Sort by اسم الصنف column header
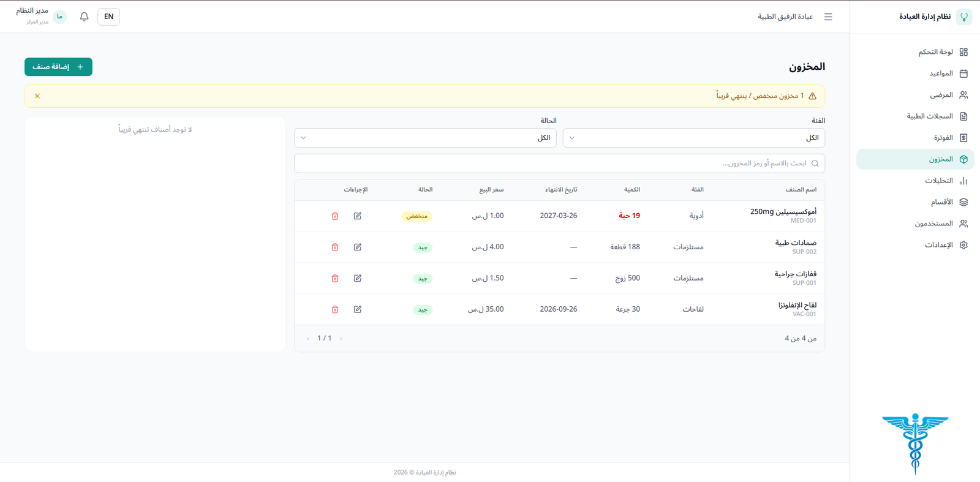Image resolution: width=980 pixels, height=482 pixels. pos(801,190)
